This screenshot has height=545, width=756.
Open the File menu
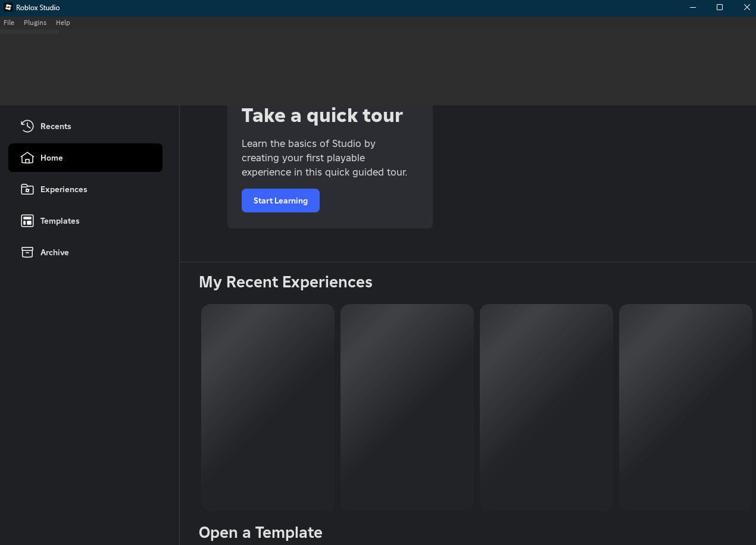(9, 23)
